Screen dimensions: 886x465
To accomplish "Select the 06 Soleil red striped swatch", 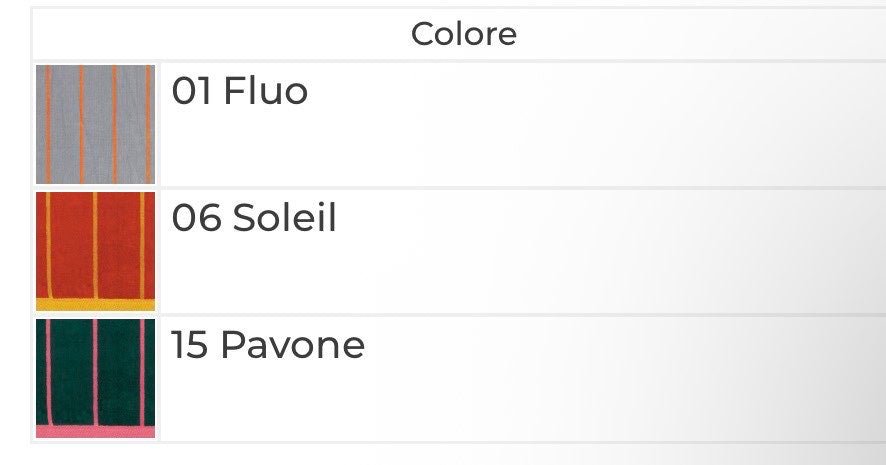I will [96, 250].
